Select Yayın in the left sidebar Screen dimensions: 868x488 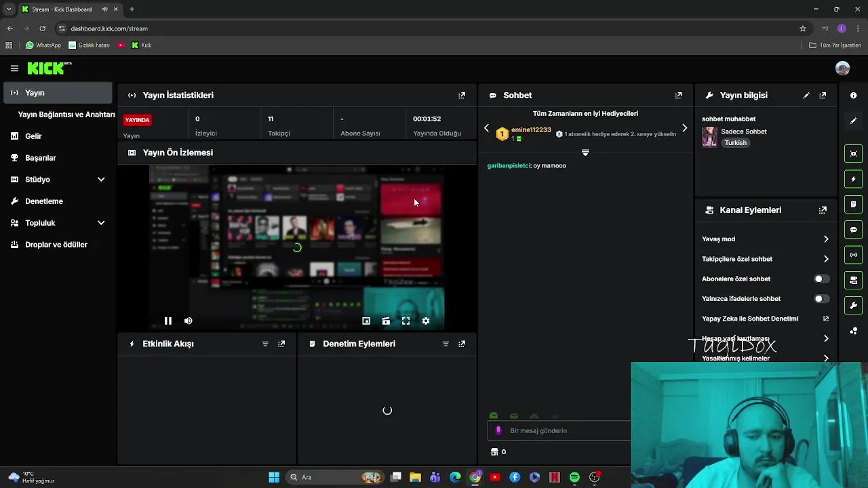(58, 93)
